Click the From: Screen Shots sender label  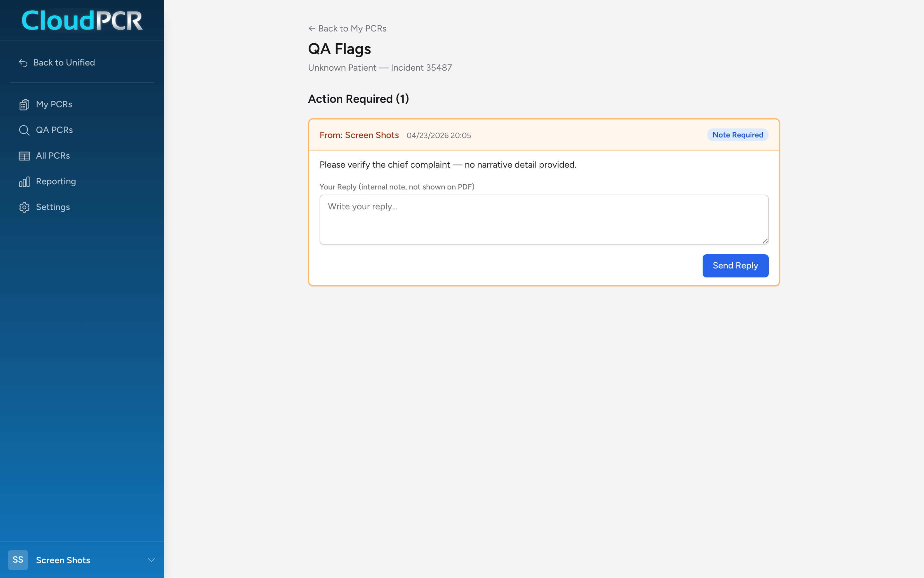click(359, 135)
